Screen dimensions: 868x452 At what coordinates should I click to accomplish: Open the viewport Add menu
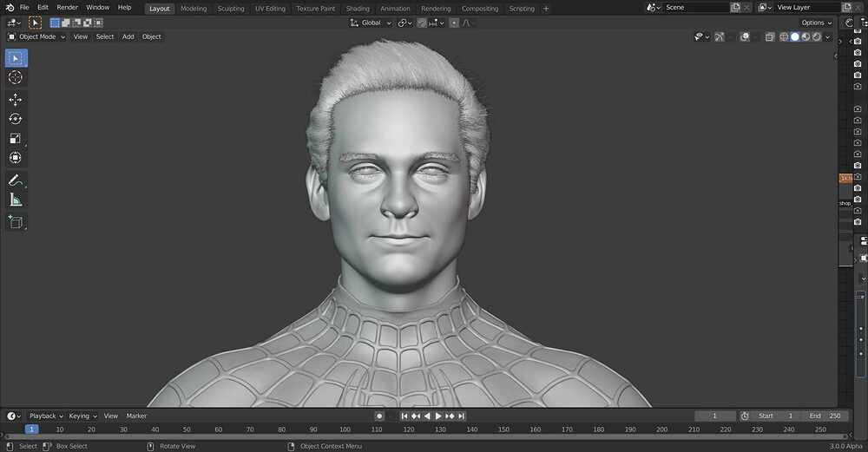(128, 37)
